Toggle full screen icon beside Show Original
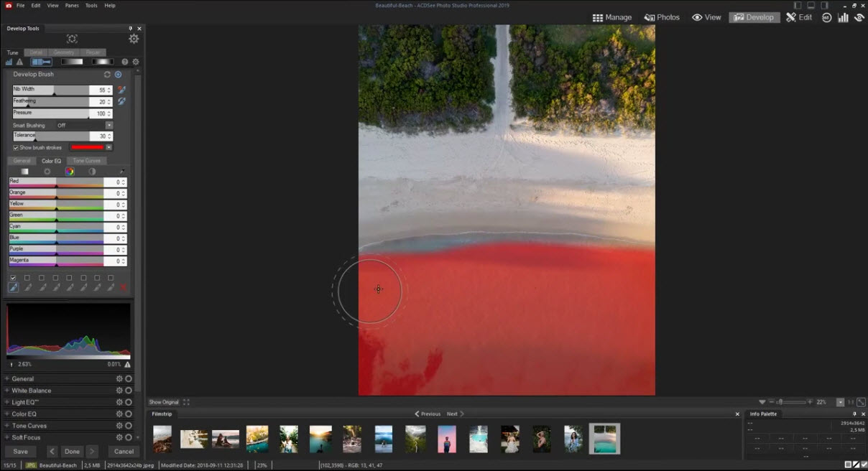 (186, 402)
